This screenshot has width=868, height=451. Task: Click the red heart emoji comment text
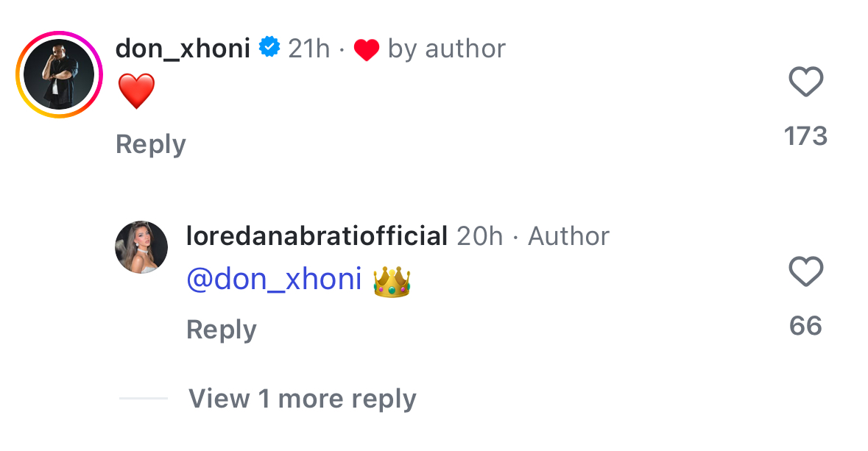(136, 92)
